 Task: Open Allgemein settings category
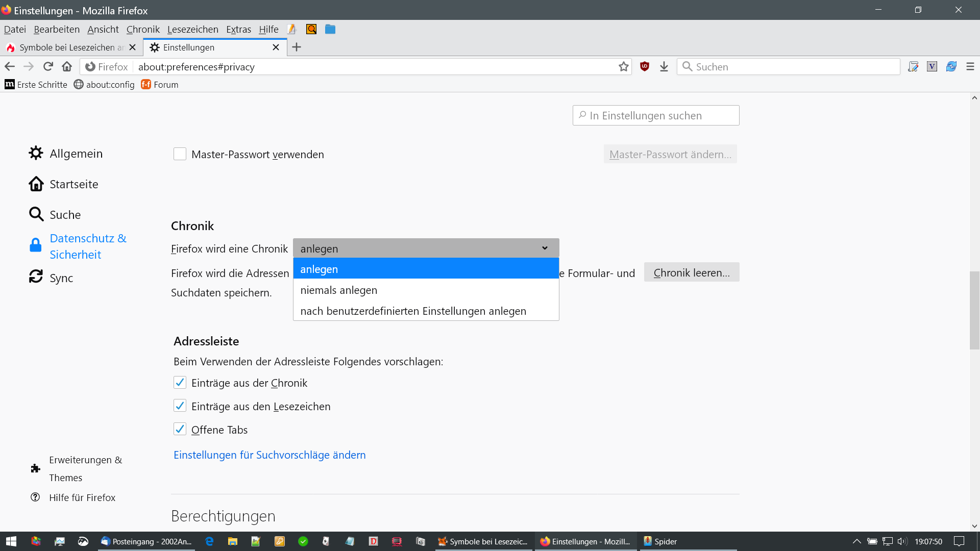[x=76, y=154]
